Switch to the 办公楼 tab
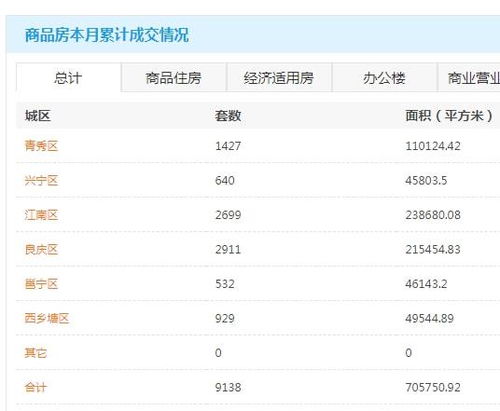This screenshot has width=500, height=411. (384, 77)
